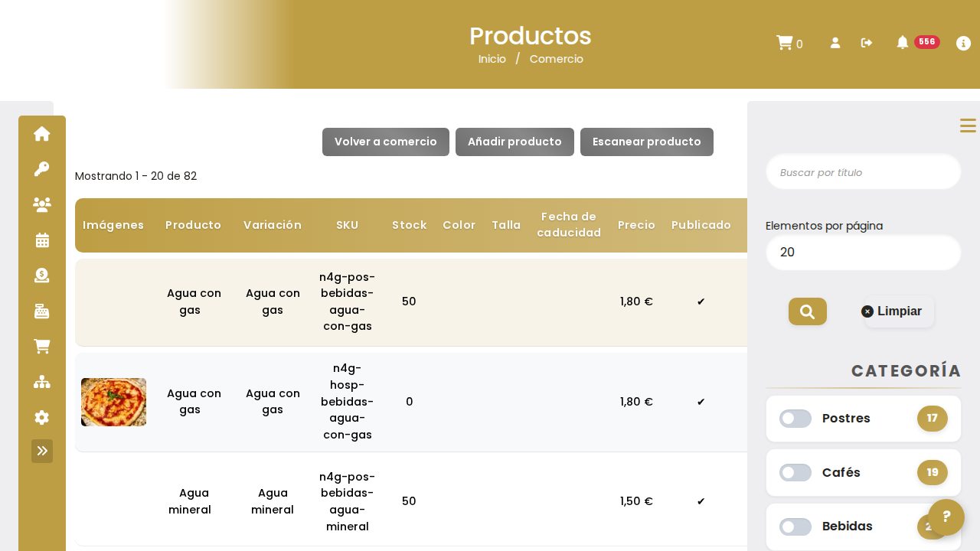
Task: Click the Añadir producto button
Action: [514, 142]
